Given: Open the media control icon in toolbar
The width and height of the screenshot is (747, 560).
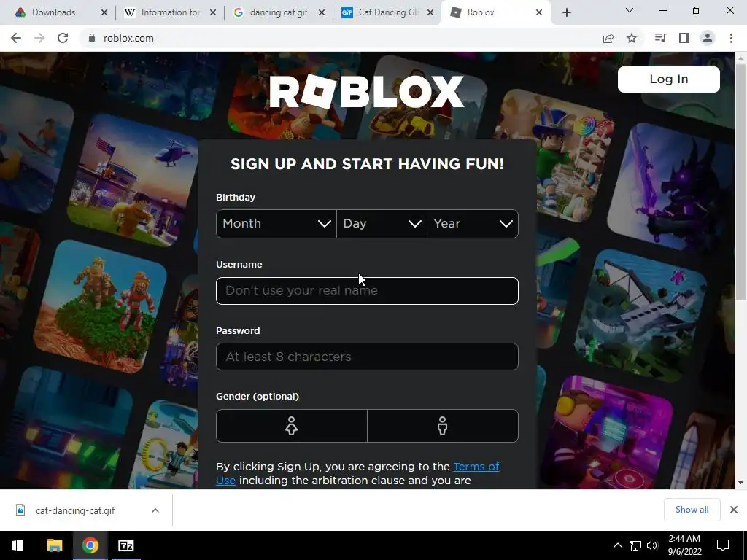Looking at the screenshot, I should pyautogui.click(x=660, y=38).
